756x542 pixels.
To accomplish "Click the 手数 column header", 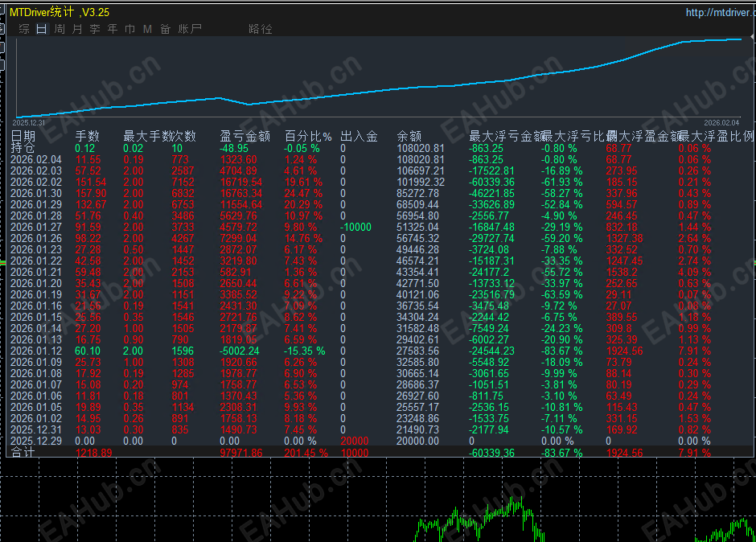I will point(88,137).
